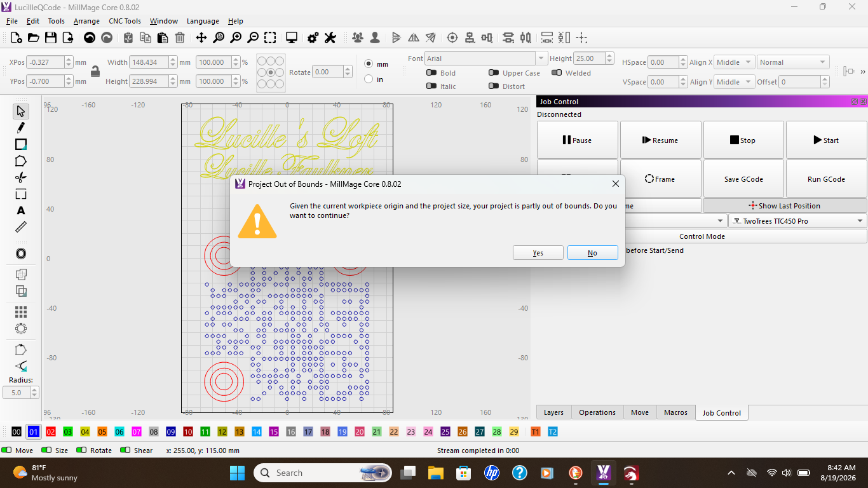Select the mm units radio button

(x=369, y=64)
